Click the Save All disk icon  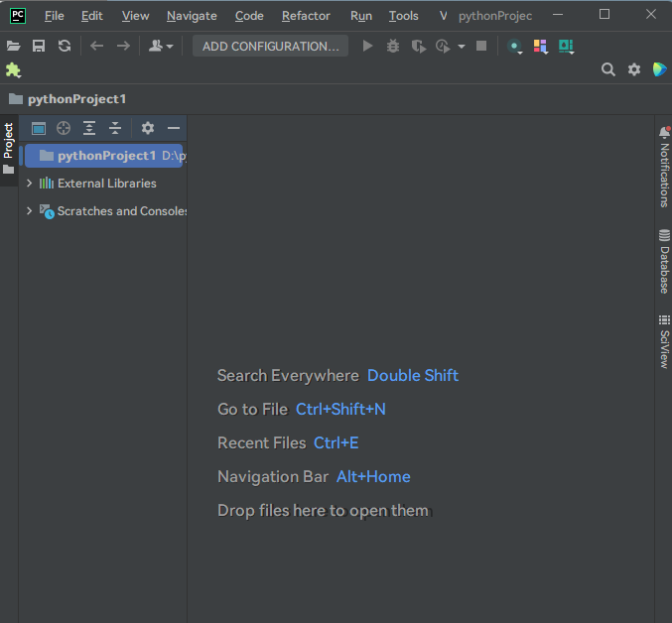tap(39, 46)
